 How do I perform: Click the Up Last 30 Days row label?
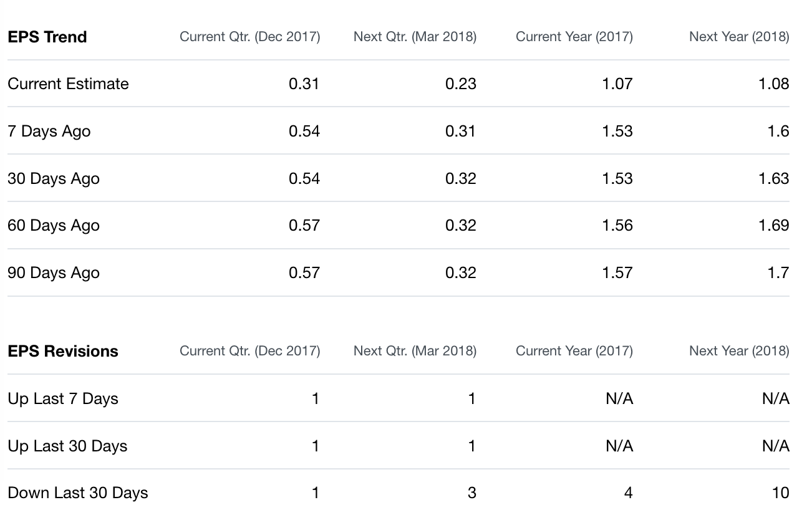click(67, 446)
